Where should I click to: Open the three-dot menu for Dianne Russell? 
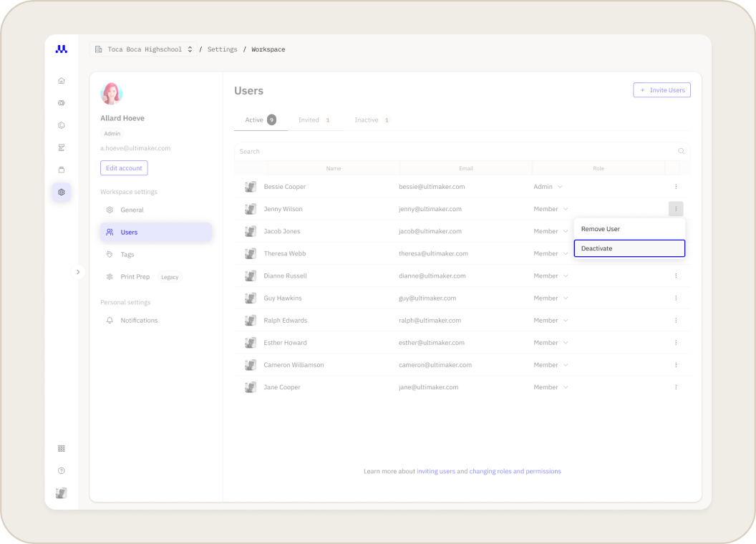point(676,276)
